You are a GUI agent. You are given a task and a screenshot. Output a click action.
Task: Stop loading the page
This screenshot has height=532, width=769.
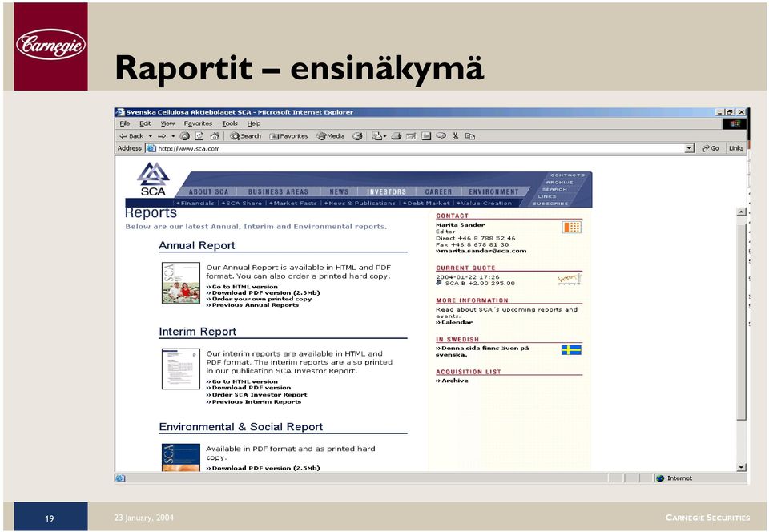tap(185, 136)
